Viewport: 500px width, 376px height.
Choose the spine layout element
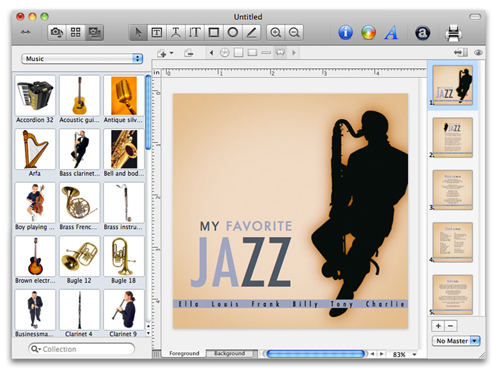(x=266, y=53)
